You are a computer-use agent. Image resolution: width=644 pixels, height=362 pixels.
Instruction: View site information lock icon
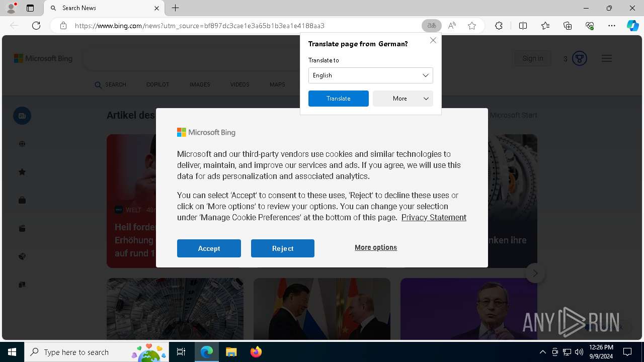tap(63, 26)
